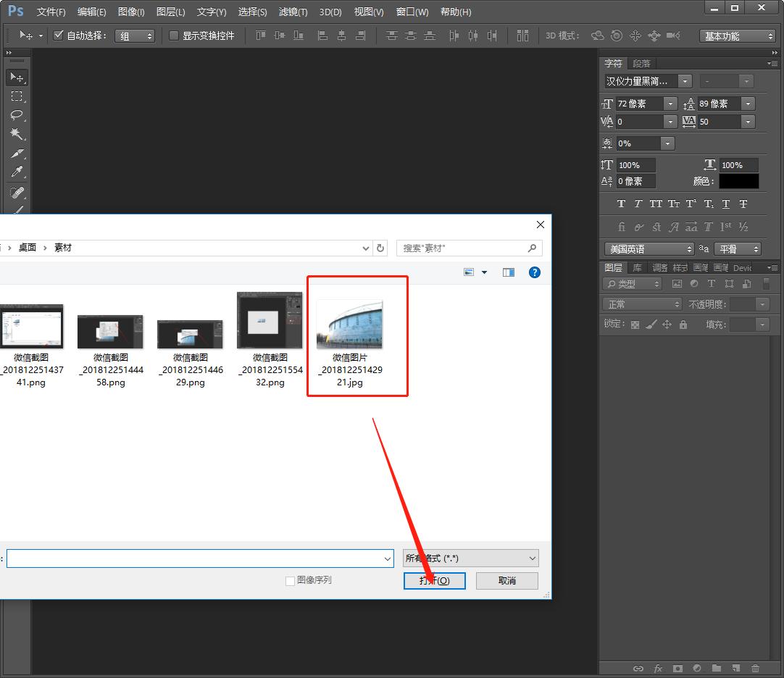Click the Faux Bold text style icon
The height and width of the screenshot is (678, 784).
pos(621,204)
